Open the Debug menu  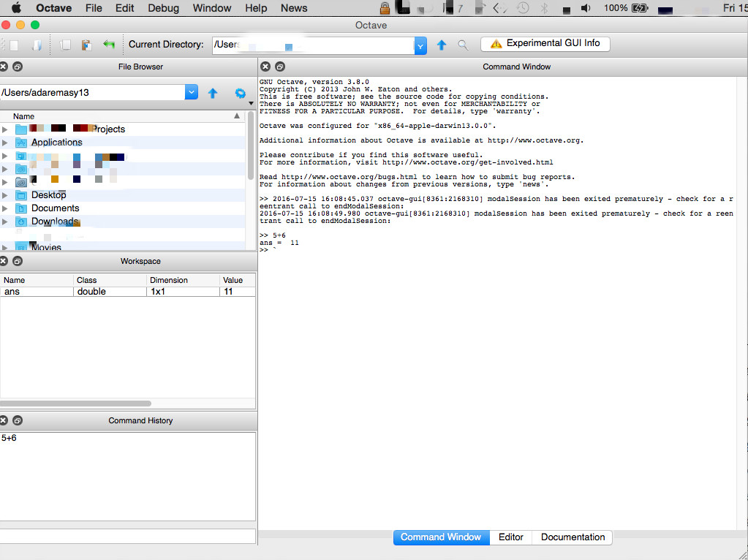163,8
